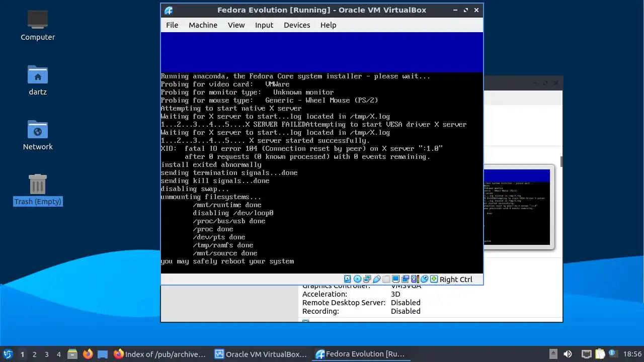The image size is (644, 362).
Task: Click the VM preview thumbnail in VirtualBox Manager
Action: [x=518, y=207]
